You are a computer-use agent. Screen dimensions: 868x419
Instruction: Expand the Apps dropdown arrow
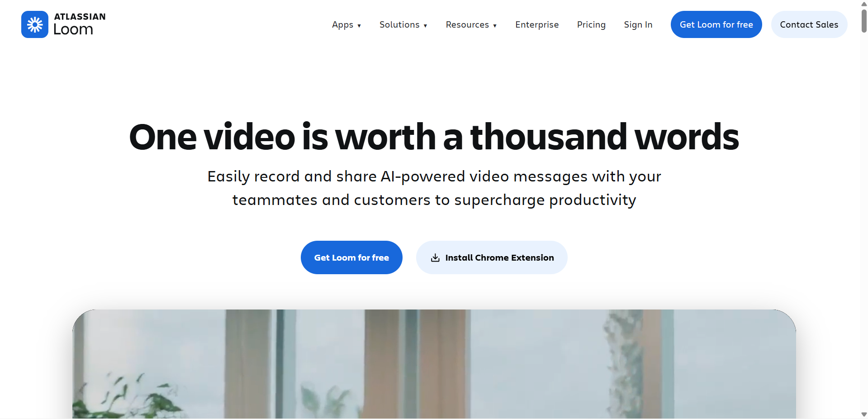pos(359,26)
